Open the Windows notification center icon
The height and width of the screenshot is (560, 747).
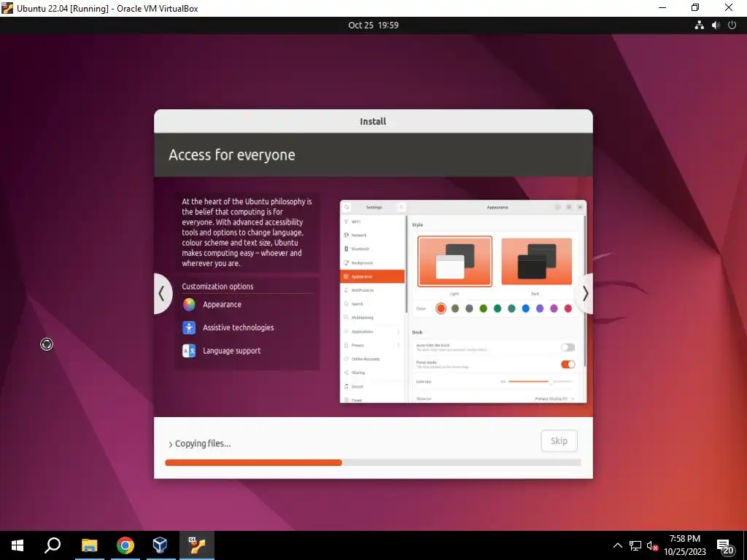[724, 547]
